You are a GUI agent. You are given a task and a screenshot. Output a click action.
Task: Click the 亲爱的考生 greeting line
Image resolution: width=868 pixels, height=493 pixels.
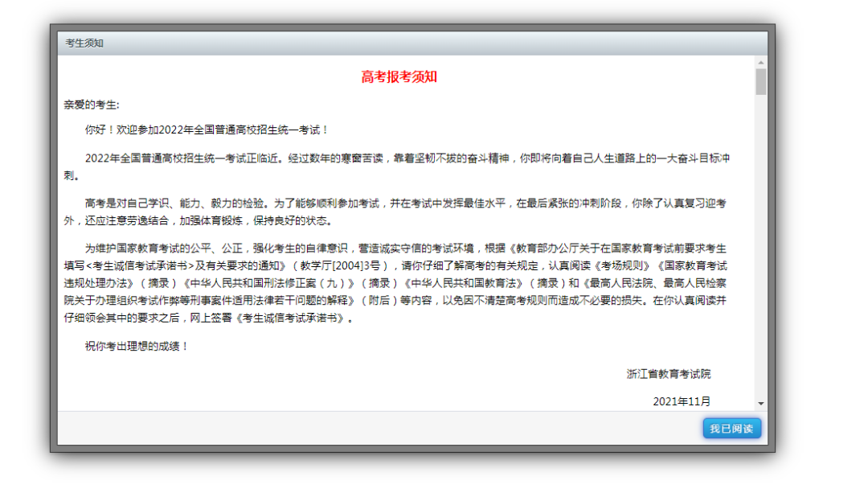coord(92,105)
